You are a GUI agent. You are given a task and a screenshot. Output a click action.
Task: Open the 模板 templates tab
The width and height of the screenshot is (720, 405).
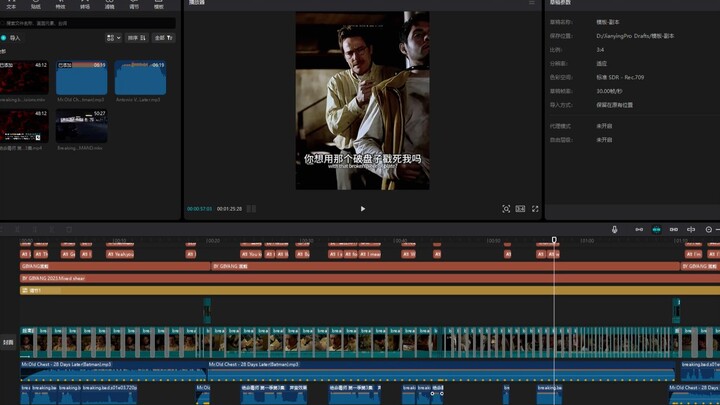[x=159, y=5]
